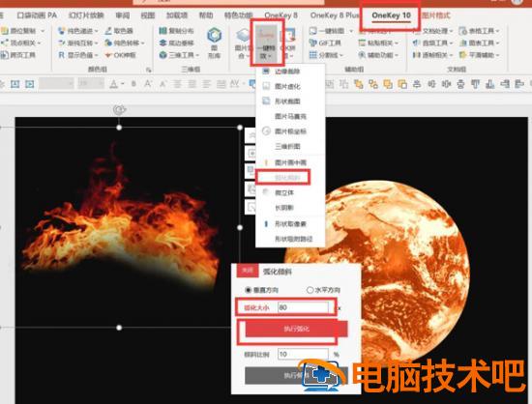Click the GIF工具 button
The width and height of the screenshot is (532, 404).
[325, 43]
